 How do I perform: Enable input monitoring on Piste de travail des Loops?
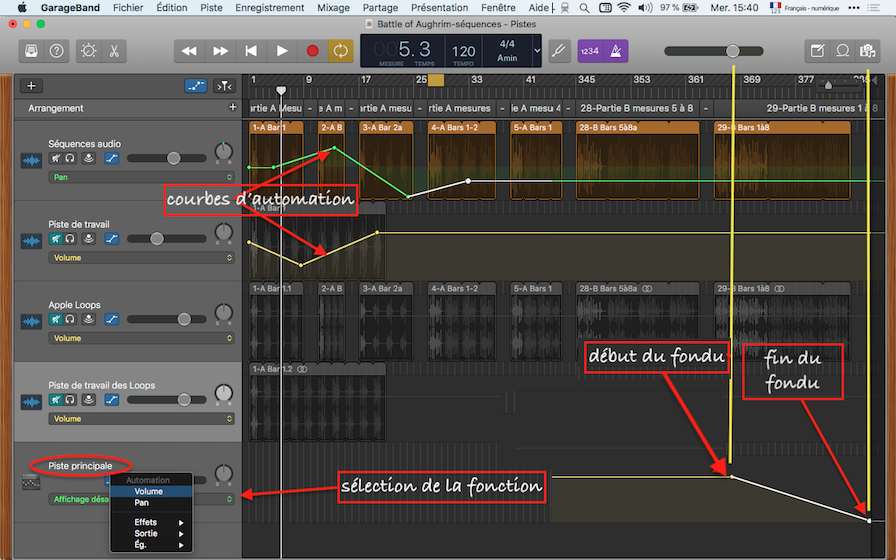pos(89,400)
